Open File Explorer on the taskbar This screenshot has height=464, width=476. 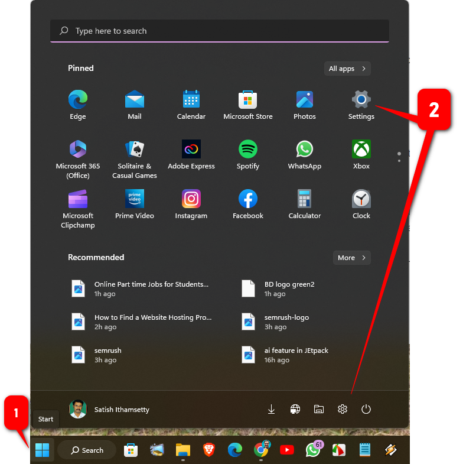point(183,450)
